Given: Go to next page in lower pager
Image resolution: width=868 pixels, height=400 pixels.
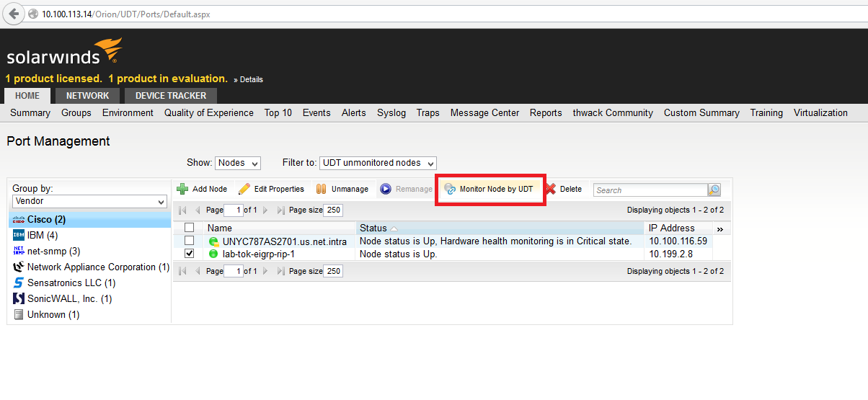Looking at the screenshot, I should [x=265, y=271].
